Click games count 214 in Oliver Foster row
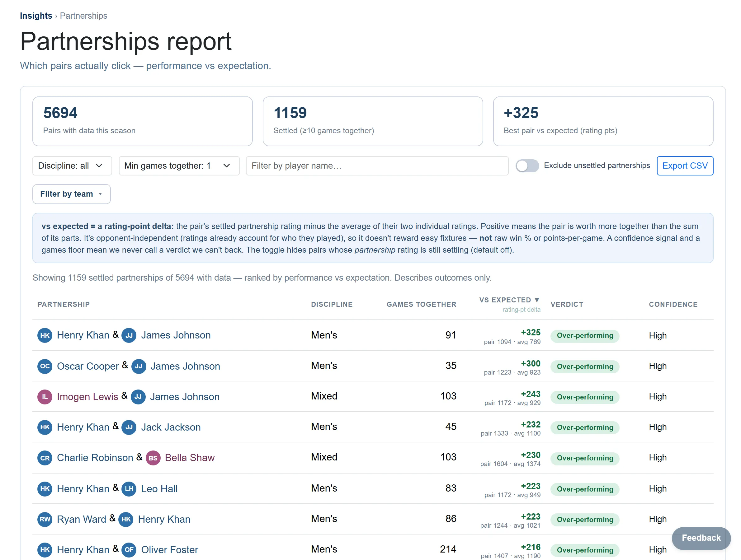The image size is (741, 560). 448,549
